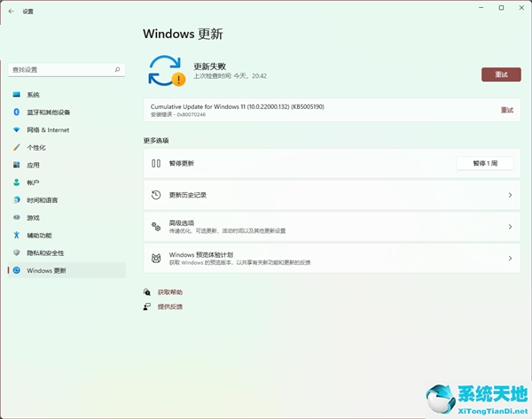The image size is (532, 419).
Task: Click the update failed sync icon
Action: 166,71
